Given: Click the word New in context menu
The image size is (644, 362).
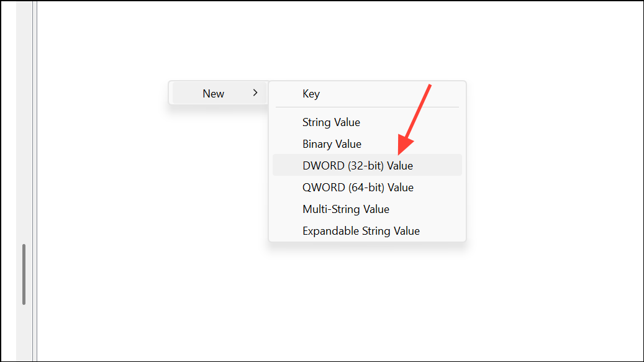Looking at the screenshot, I should [x=213, y=94].
